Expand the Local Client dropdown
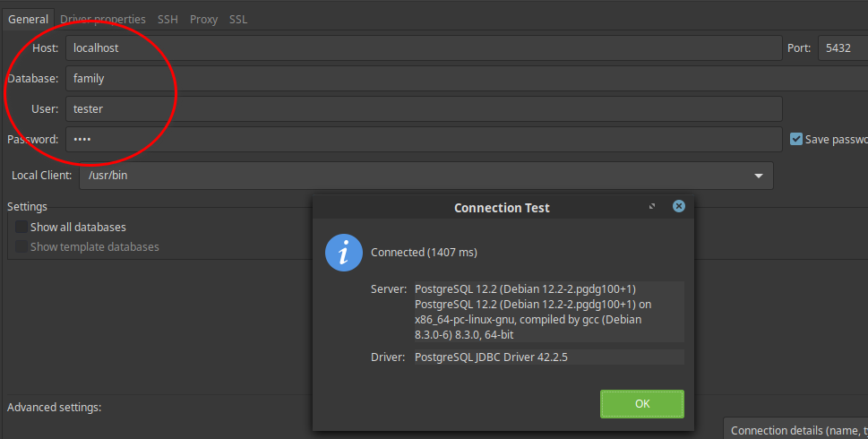This screenshot has height=439, width=868. tap(758, 176)
